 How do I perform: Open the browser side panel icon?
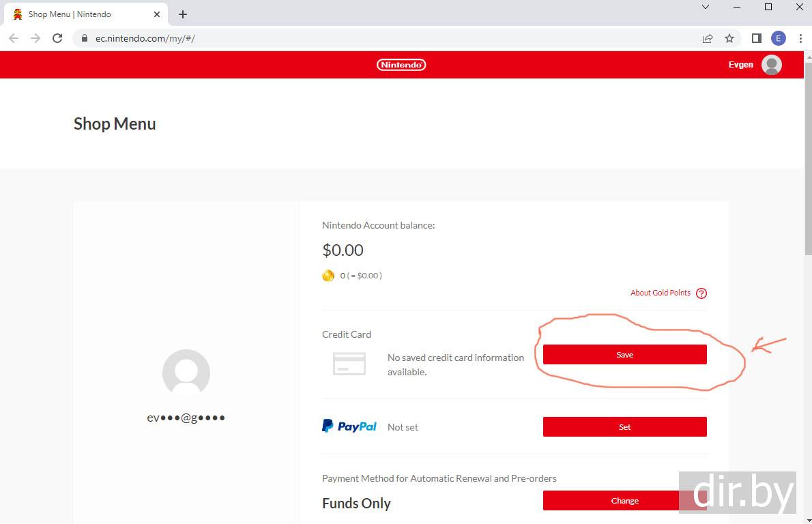[x=756, y=38]
